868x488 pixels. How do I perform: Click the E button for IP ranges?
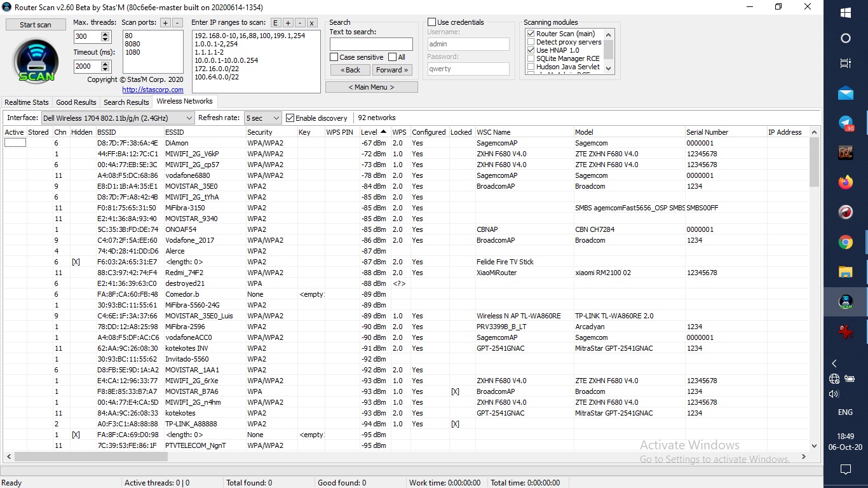[275, 23]
